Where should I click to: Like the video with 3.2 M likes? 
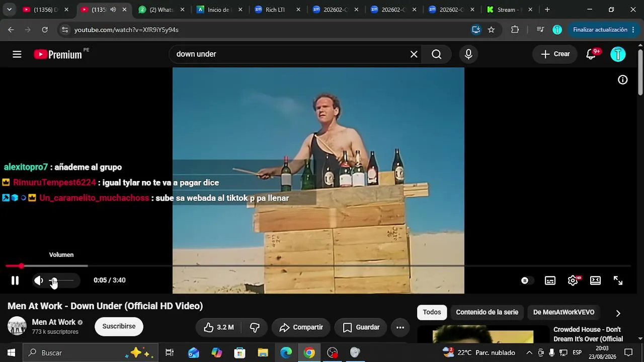point(218,327)
